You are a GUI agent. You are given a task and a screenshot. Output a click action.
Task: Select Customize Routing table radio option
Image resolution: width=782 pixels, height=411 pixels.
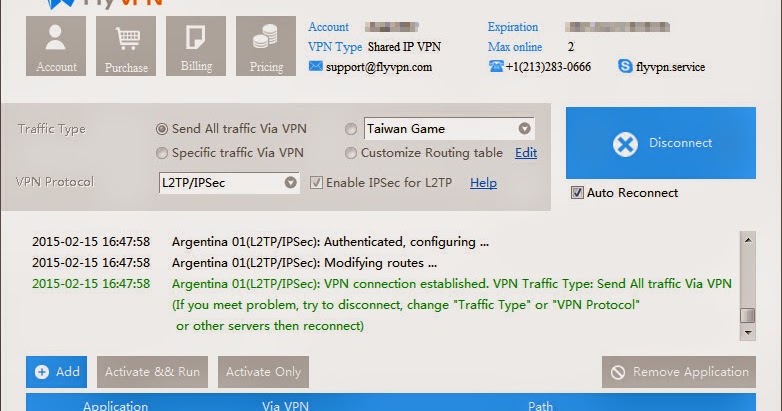[351, 153]
